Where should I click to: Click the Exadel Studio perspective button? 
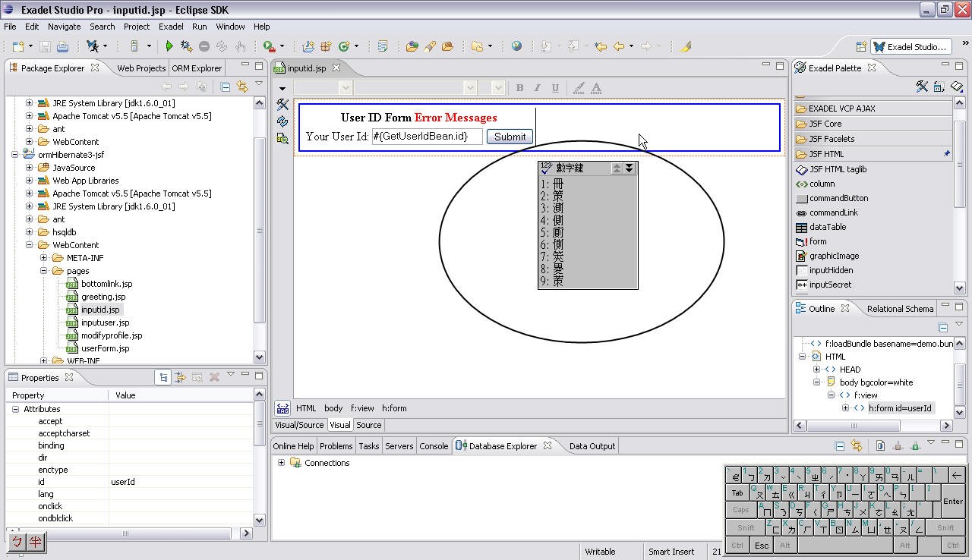click(x=910, y=46)
